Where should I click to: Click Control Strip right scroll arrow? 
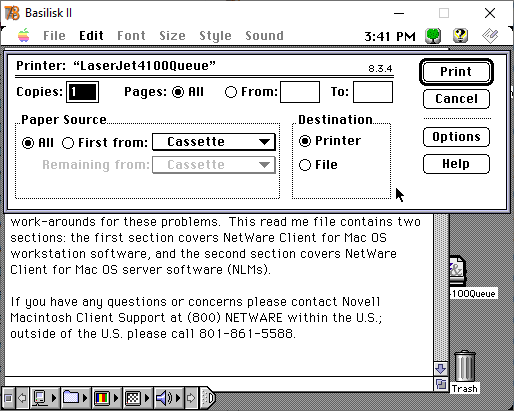pyautogui.click(x=191, y=398)
